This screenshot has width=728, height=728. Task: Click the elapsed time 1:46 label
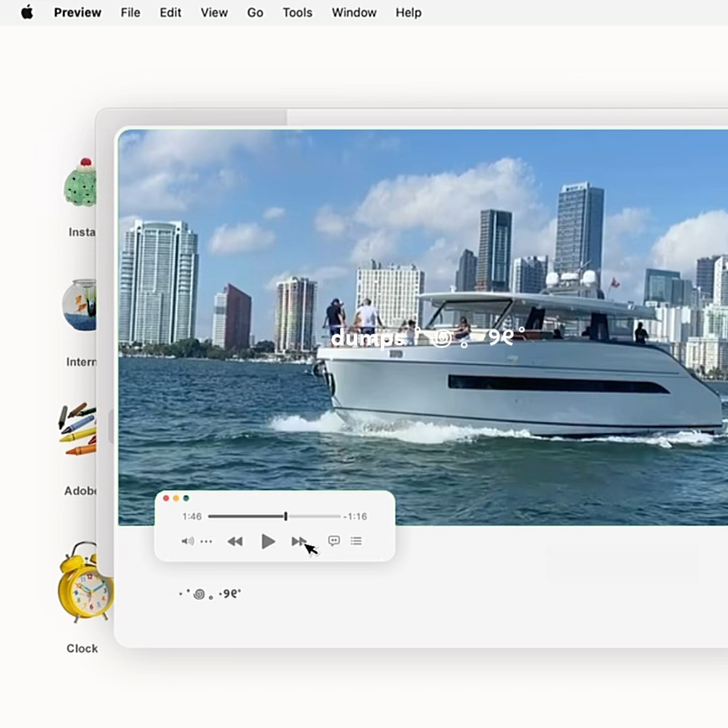(x=192, y=516)
